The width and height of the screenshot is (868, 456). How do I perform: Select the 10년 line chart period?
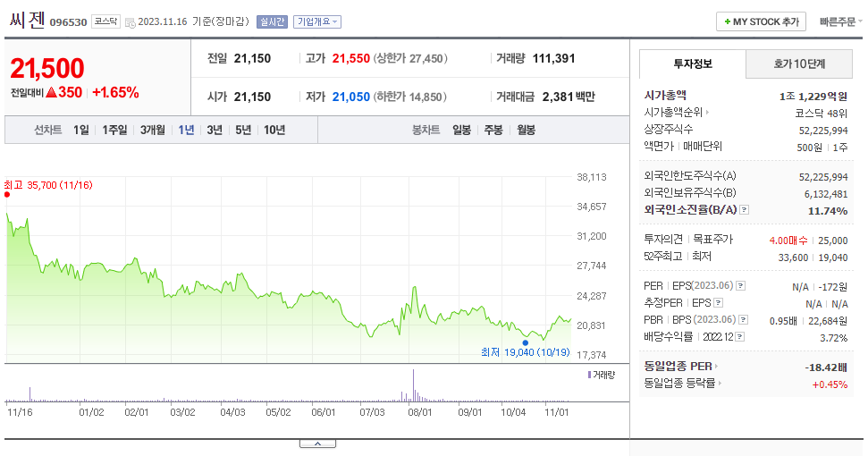[274, 130]
